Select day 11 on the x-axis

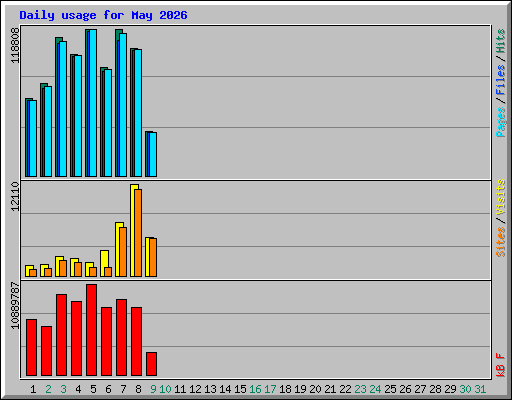pyautogui.click(x=180, y=389)
